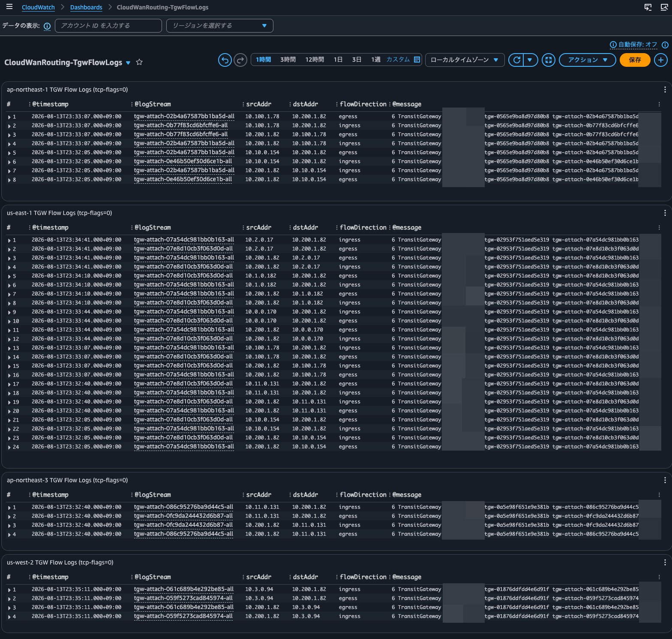
Task: Click @logStream header in us-east-1 table
Action: point(153,227)
